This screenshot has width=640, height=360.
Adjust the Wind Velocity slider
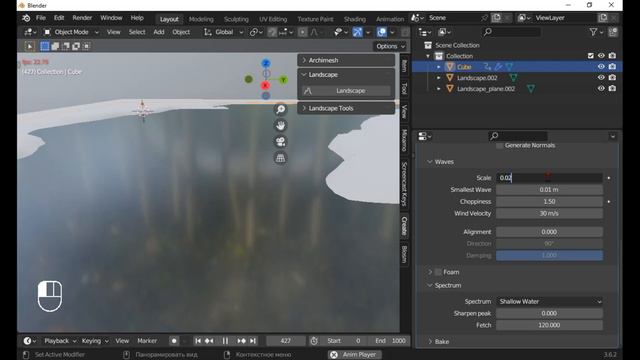(x=549, y=213)
